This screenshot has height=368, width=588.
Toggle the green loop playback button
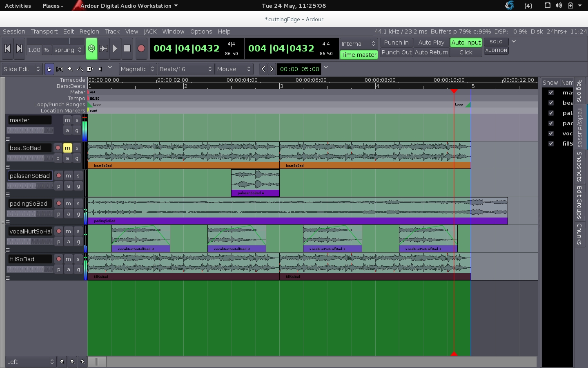[91, 49]
